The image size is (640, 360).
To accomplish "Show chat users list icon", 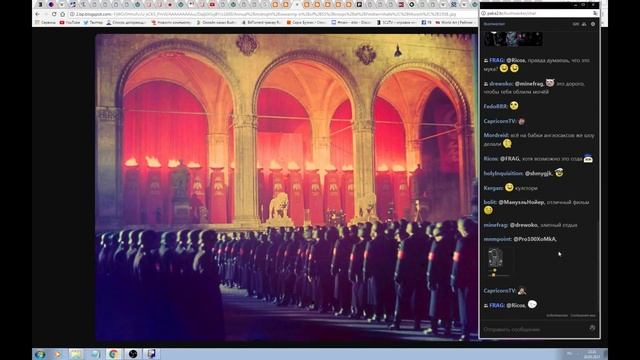I will click(x=584, y=24).
